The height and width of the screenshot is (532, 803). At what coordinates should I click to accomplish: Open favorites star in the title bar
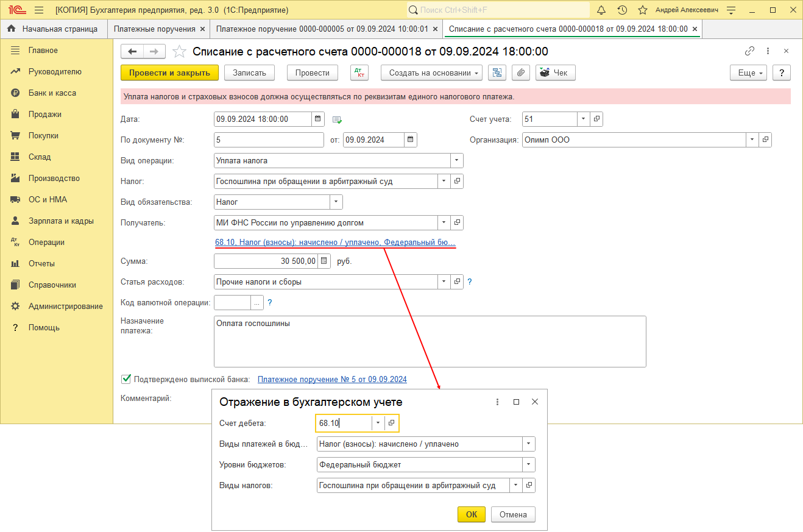642,10
